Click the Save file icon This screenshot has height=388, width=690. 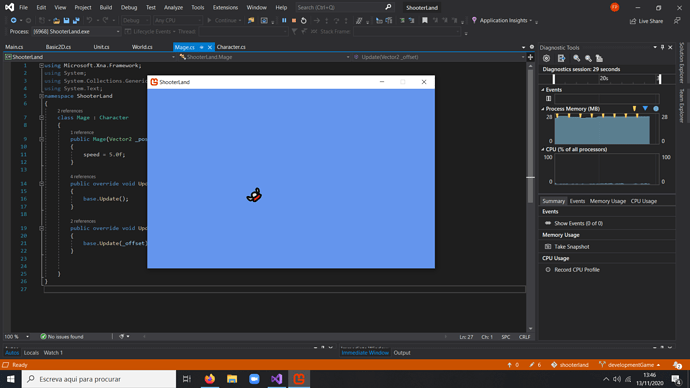pyautogui.click(x=66, y=20)
